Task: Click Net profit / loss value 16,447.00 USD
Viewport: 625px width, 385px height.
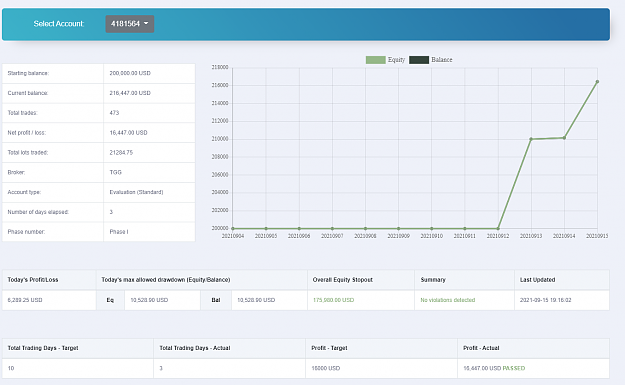Action: click(128, 133)
